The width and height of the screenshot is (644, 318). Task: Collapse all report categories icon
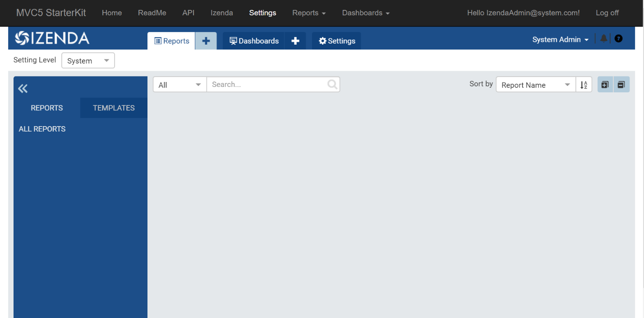(621, 85)
